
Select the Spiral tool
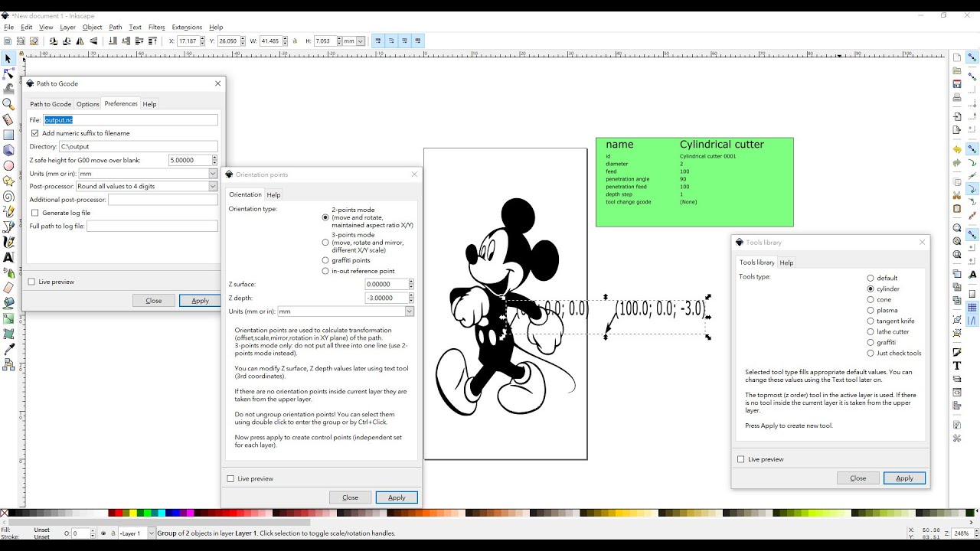point(8,197)
